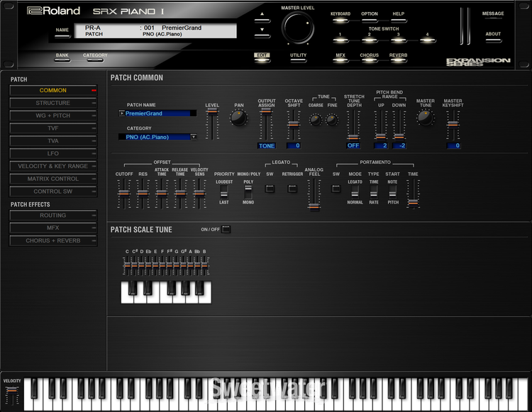Flip the Portamento Type switch
The height and width of the screenshot is (412, 532).
pos(374,192)
